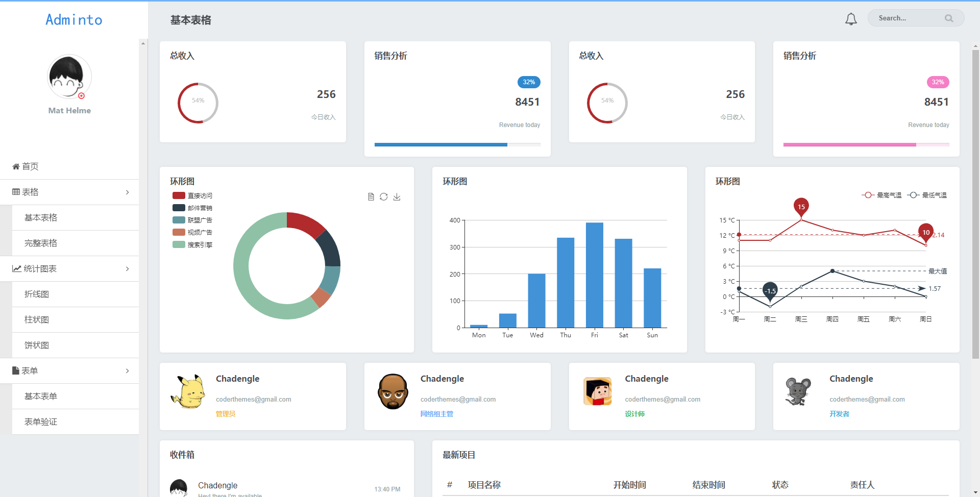Collapse the 表单 menu chevron
Screen dimensions: 980x497
(127, 370)
